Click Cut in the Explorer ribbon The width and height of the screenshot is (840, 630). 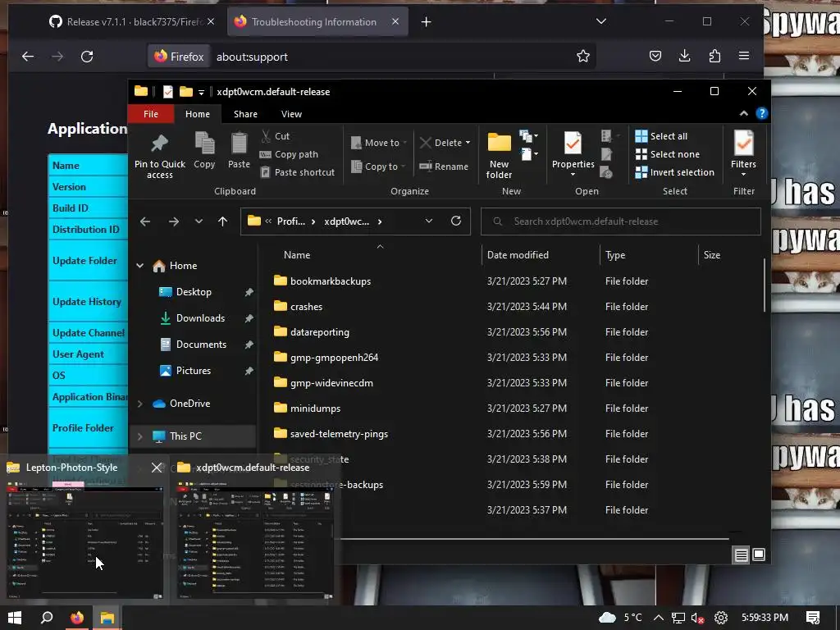[276, 136]
